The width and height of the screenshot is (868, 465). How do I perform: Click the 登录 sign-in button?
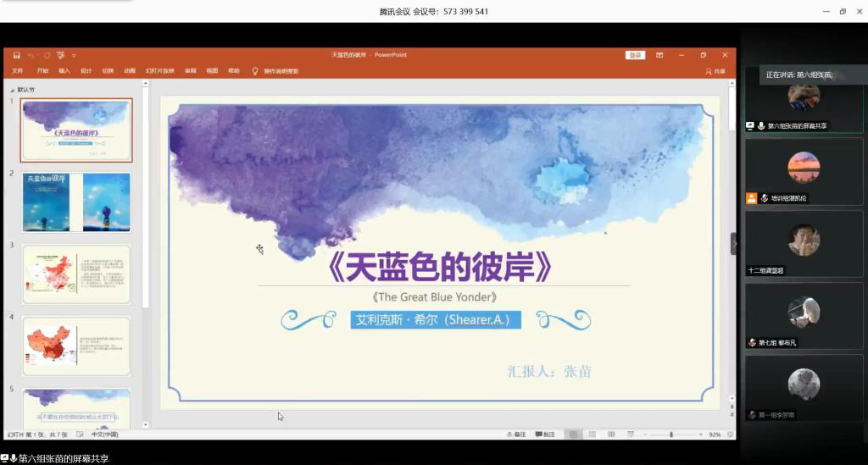pos(635,55)
